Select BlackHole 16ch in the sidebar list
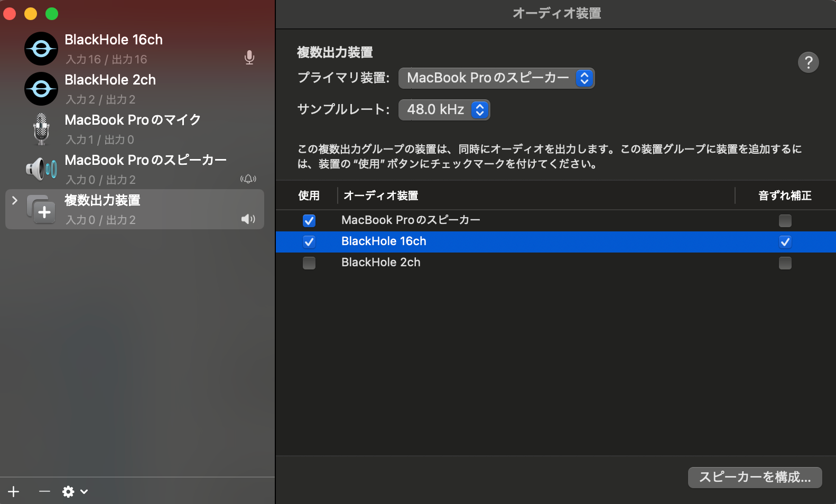Screen dimensions: 836x504 pos(135,49)
